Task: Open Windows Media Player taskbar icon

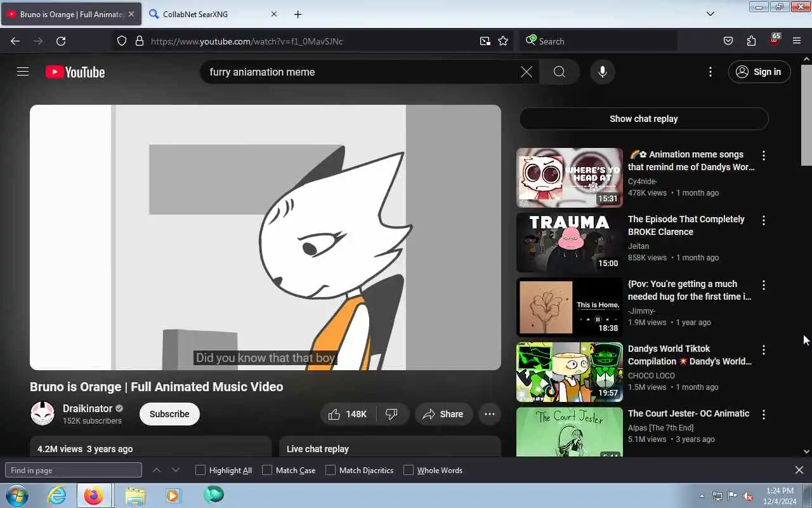Action: [x=173, y=495]
